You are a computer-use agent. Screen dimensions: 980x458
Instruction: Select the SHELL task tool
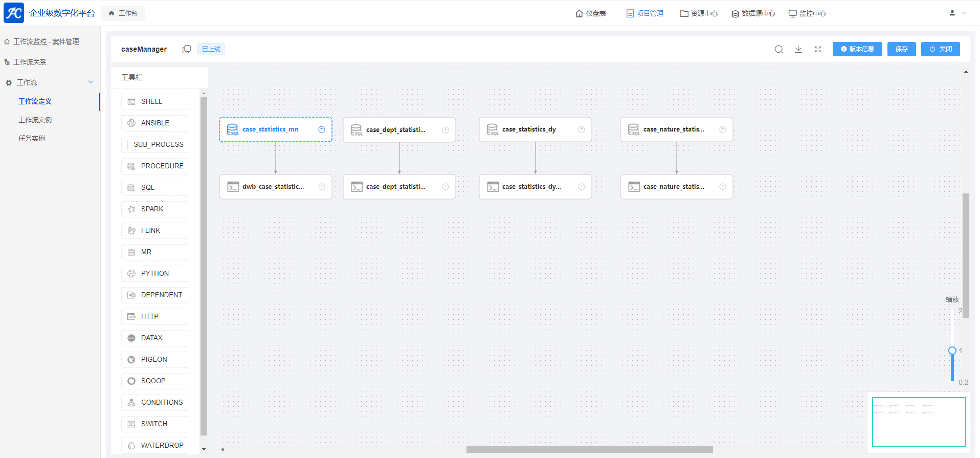155,101
